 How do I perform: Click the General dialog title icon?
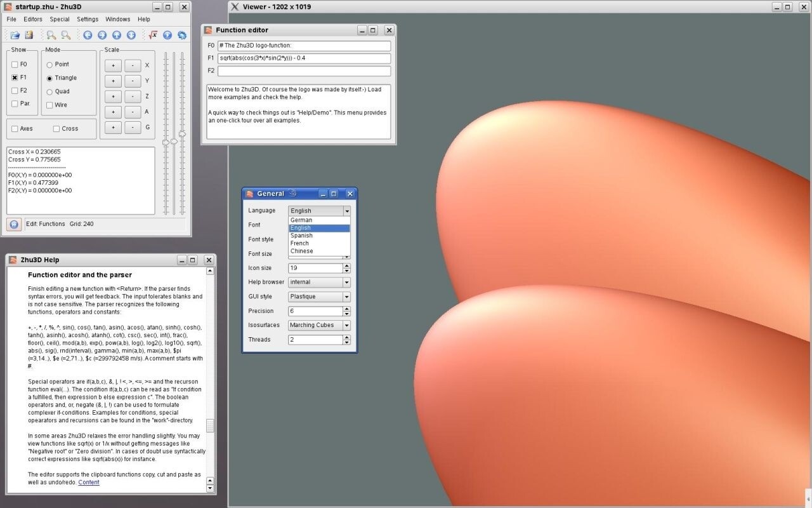click(x=249, y=194)
